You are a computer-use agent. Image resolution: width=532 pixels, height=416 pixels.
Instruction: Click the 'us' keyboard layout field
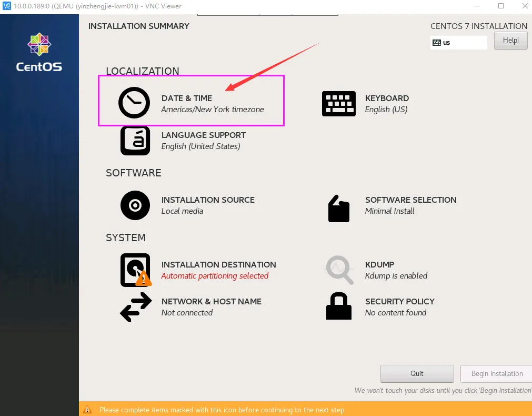tap(459, 43)
